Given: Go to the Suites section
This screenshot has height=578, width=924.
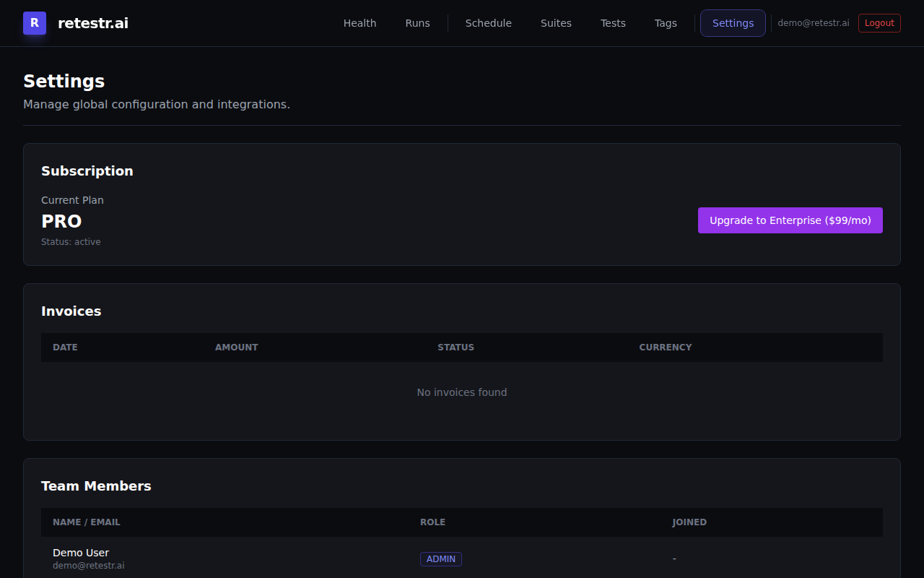Looking at the screenshot, I should click(556, 22).
